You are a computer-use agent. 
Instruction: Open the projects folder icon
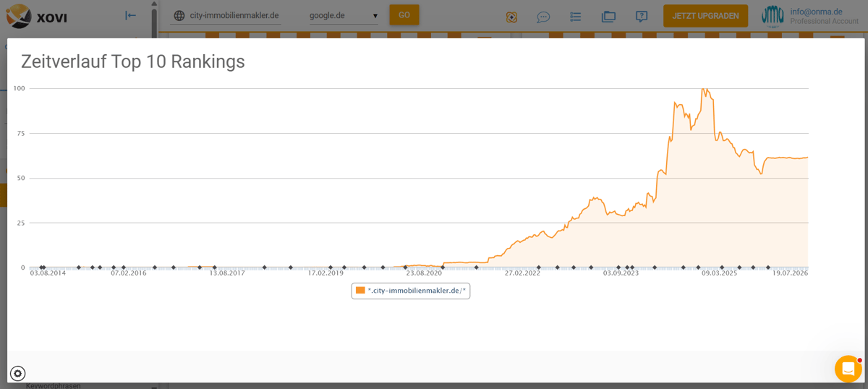point(608,16)
